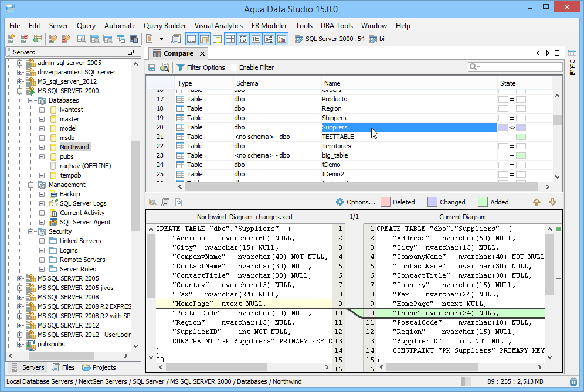This screenshot has height=392, width=584.
Task: Collapse the Databases tree node
Action: (x=31, y=100)
